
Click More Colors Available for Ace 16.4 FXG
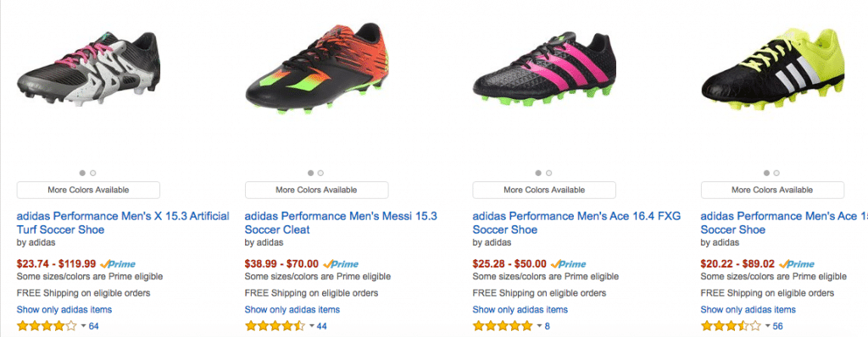click(544, 190)
